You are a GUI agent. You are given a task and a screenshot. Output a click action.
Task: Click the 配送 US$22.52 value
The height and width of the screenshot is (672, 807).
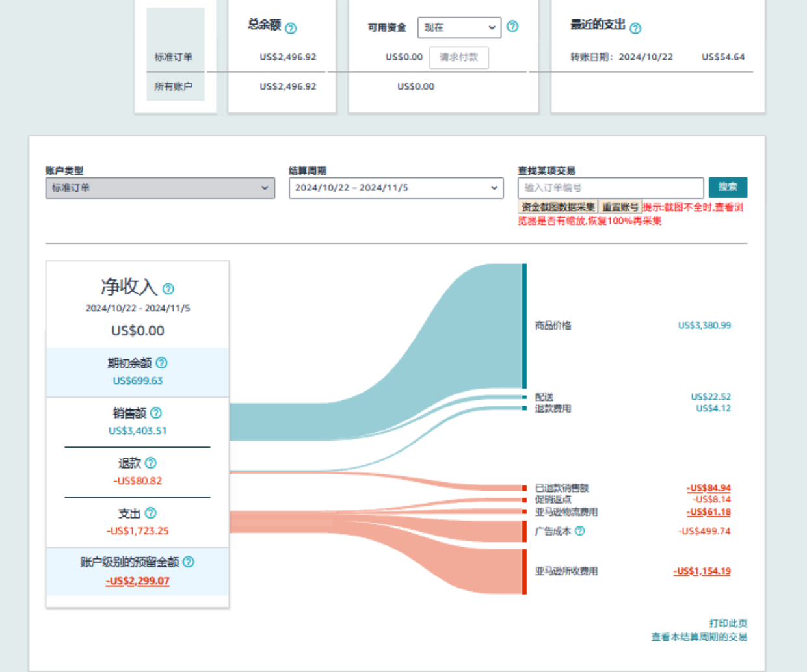click(711, 396)
